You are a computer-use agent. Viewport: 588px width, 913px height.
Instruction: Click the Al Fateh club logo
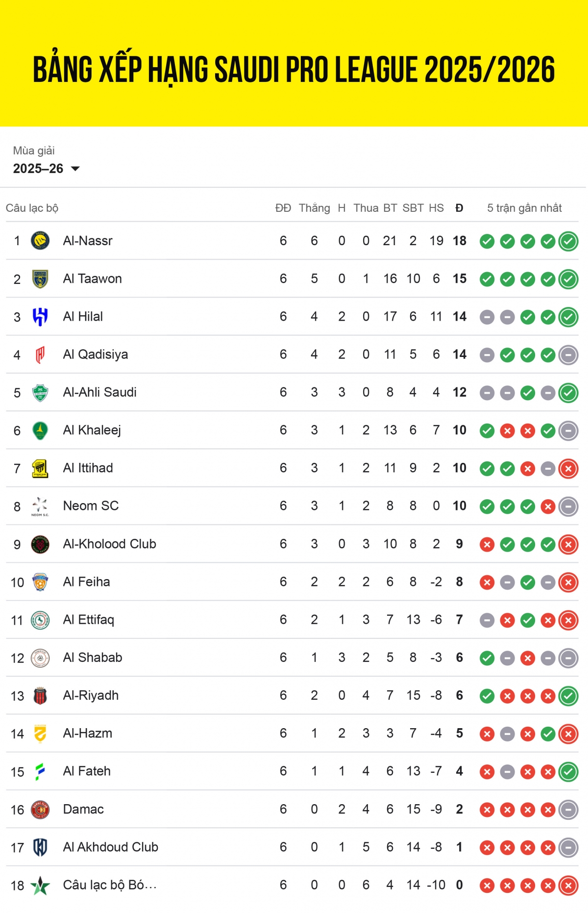(x=40, y=771)
